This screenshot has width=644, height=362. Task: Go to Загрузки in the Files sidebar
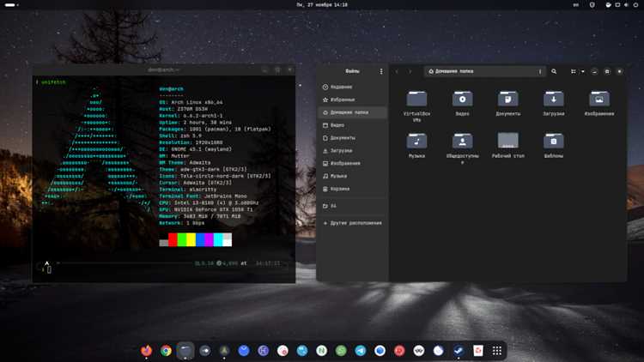point(352,151)
